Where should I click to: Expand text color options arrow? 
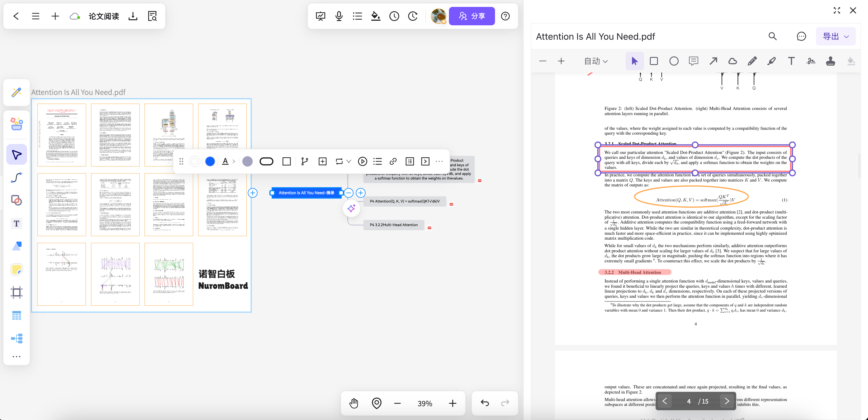point(233,162)
